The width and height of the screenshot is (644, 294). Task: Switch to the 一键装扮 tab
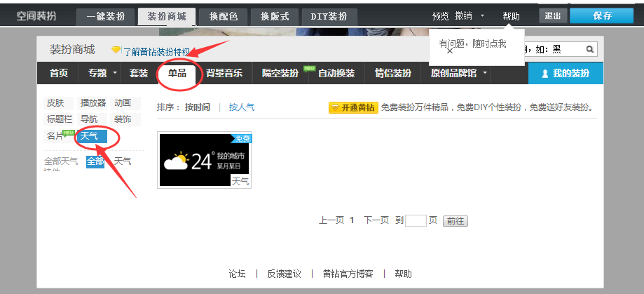coord(106,17)
